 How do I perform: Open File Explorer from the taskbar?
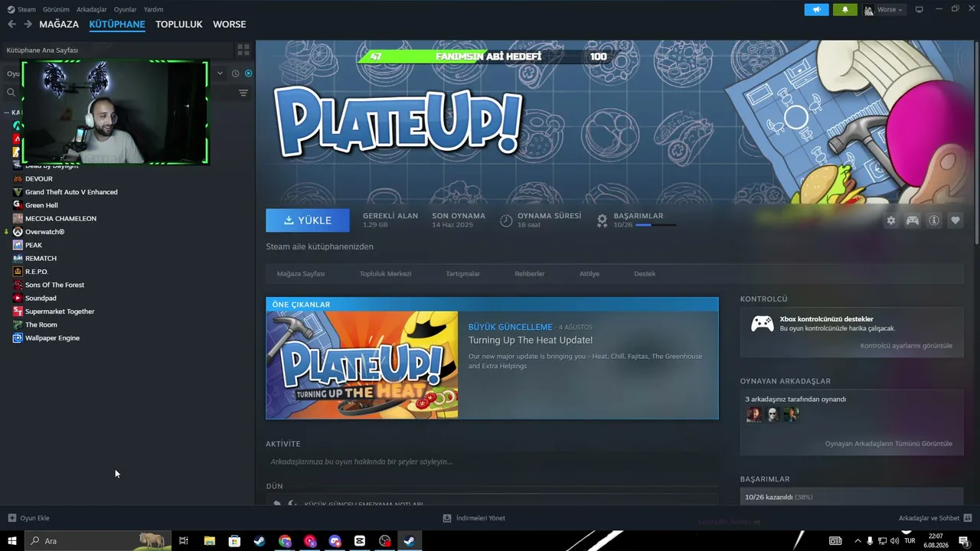click(209, 541)
